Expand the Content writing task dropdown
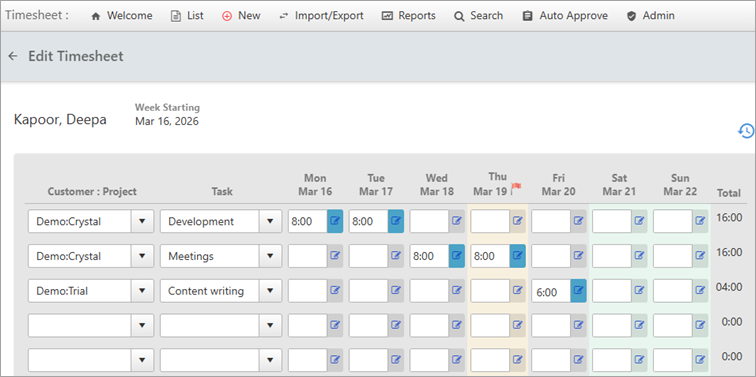The image size is (756, 377). (270, 291)
